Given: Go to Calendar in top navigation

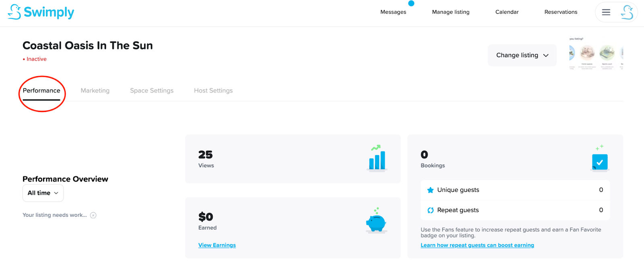Looking at the screenshot, I should 507,12.
